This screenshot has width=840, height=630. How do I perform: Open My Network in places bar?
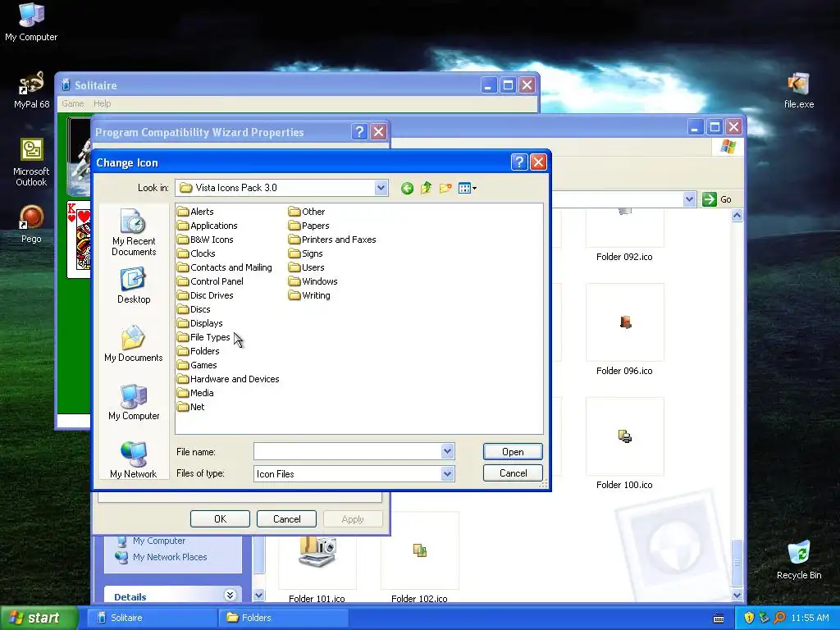tap(134, 460)
